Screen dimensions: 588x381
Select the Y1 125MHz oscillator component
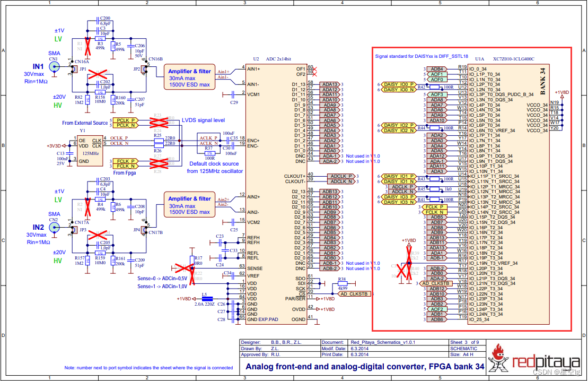pos(90,151)
